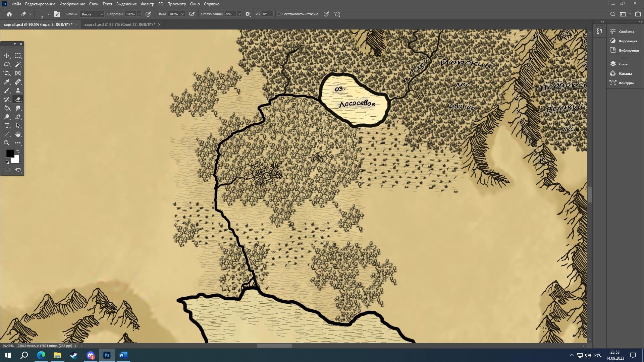Toggle pressure for opacity button
Image resolution: width=644 pixels, height=362 pixels.
click(x=148, y=14)
